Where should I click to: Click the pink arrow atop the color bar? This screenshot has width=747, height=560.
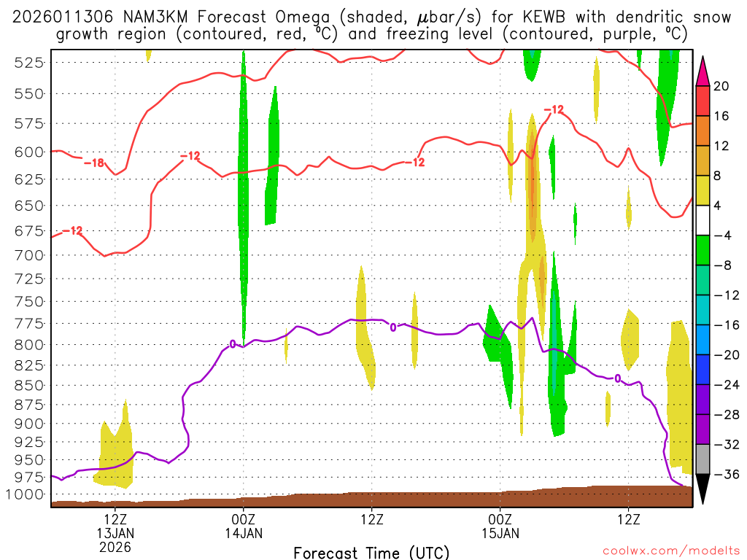[x=703, y=71]
